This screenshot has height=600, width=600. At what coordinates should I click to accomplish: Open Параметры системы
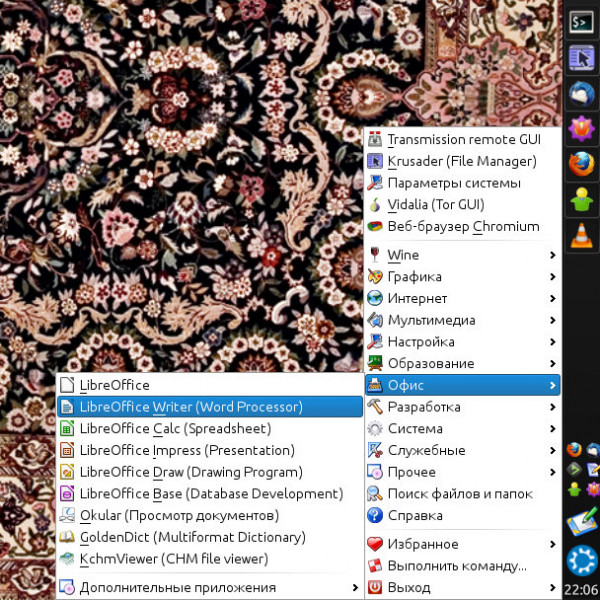[x=462, y=183]
